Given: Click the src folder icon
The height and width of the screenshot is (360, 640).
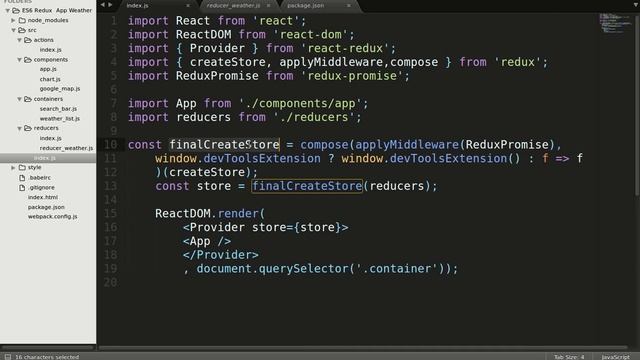Looking at the screenshot, I should [x=22, y=30].
